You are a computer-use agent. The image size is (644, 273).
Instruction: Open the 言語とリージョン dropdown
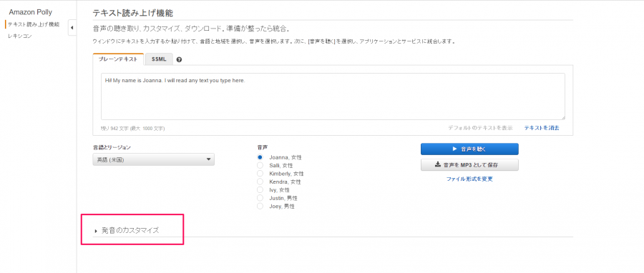coord(154,159)
